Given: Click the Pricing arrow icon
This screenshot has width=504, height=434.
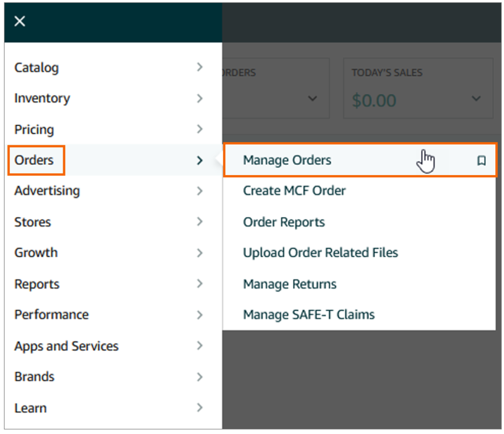Looking at the screenshot, I should tap(199, 129).
